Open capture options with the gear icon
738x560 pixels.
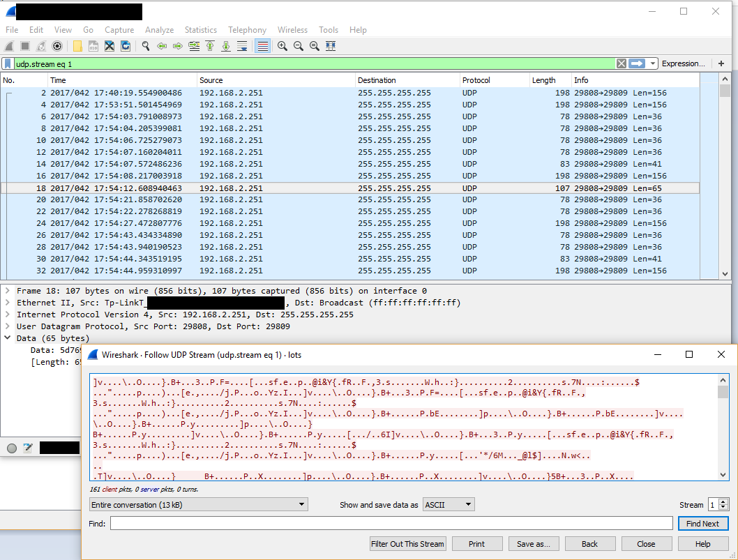(x=58, y=45)
